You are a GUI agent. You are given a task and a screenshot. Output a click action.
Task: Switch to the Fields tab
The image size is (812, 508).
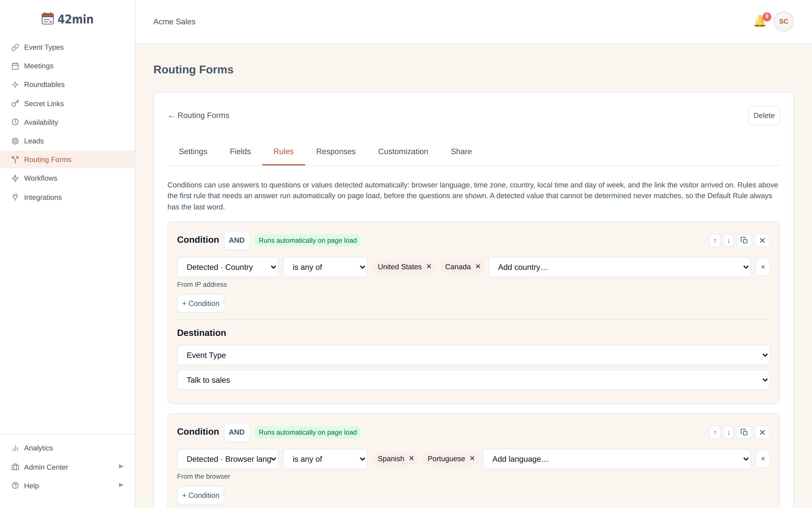pos(240,152)
